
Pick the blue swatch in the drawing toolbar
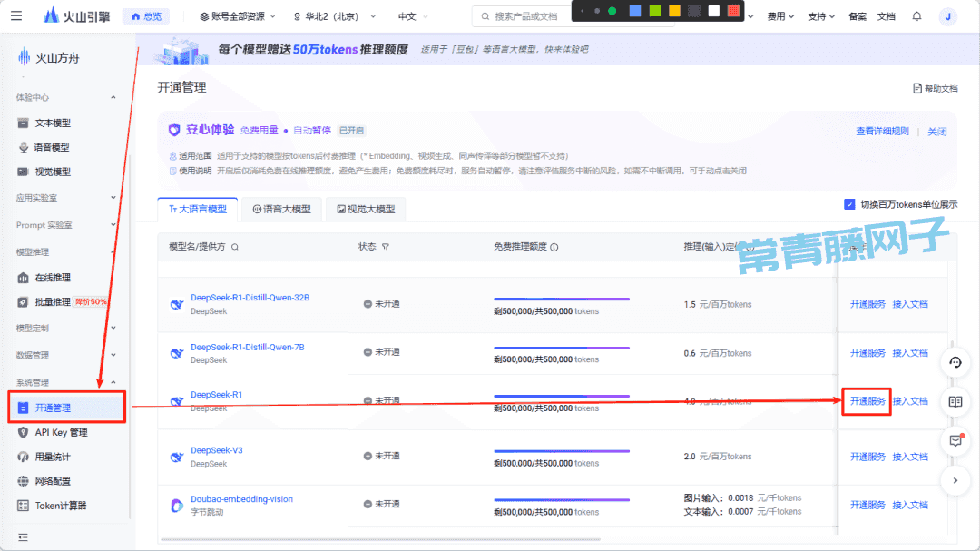tap(634, 11)
